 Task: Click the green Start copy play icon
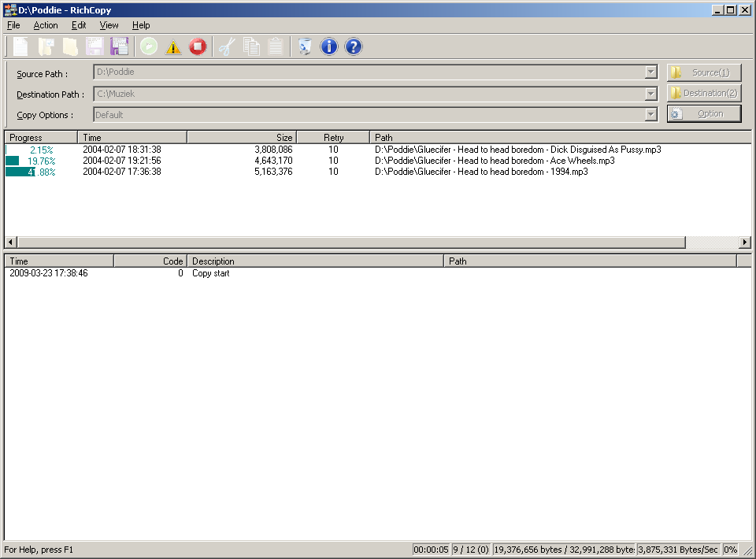click(149, 46)
